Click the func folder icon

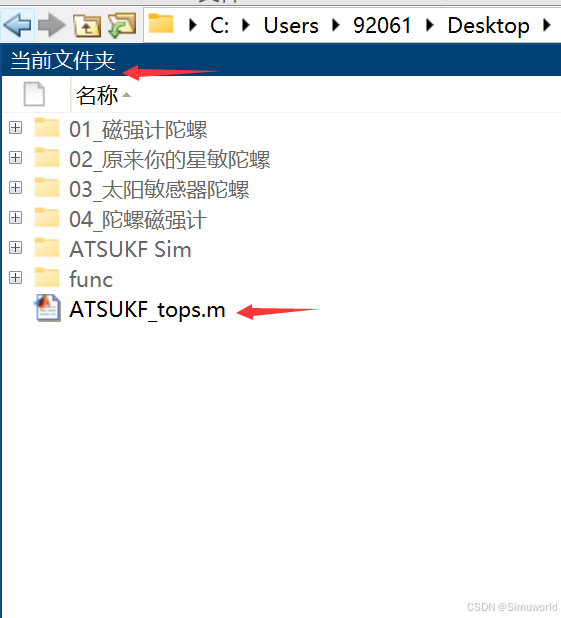47,277
